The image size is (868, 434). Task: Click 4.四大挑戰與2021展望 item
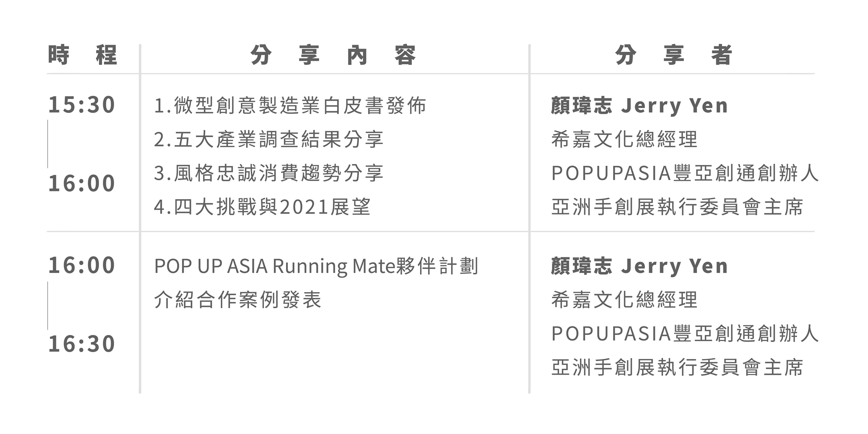[x=262, y=207]
